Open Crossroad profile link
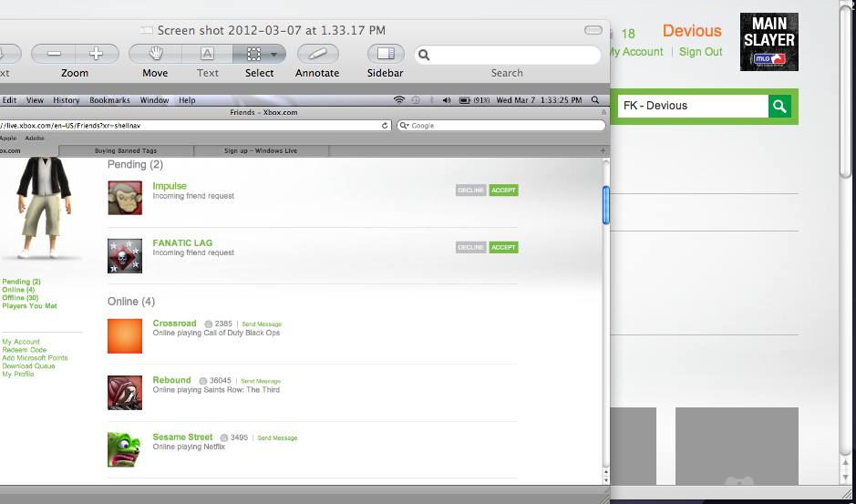The image size is (856, 504). [174, 324]
